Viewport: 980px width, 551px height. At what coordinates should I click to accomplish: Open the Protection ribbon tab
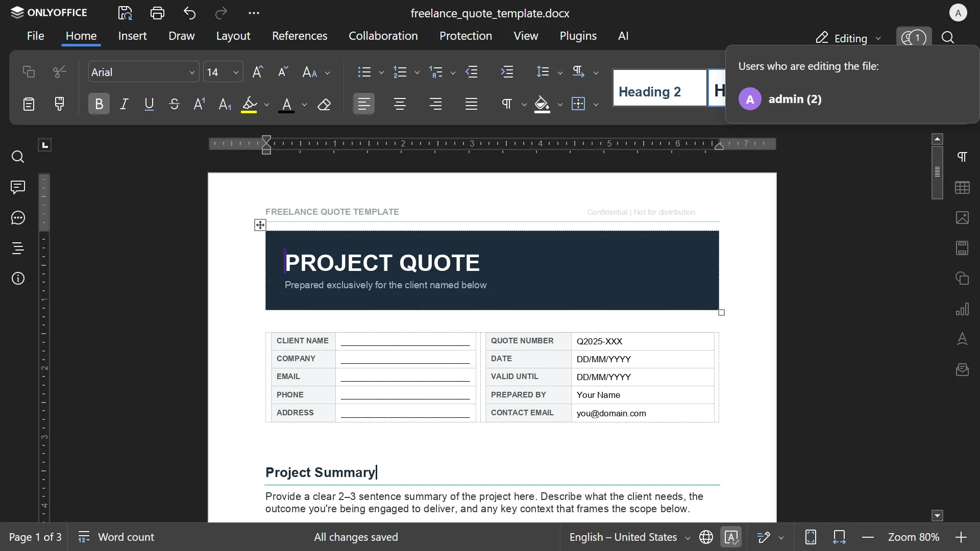[x=465, y=36]
